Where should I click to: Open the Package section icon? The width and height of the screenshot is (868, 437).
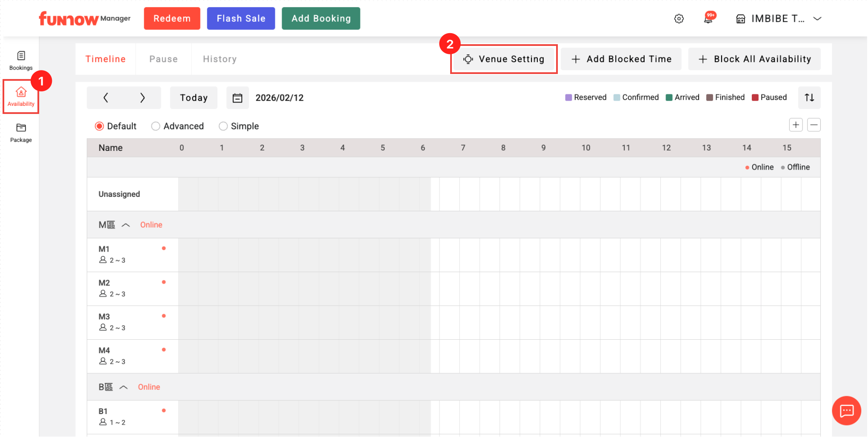point(21,128)
